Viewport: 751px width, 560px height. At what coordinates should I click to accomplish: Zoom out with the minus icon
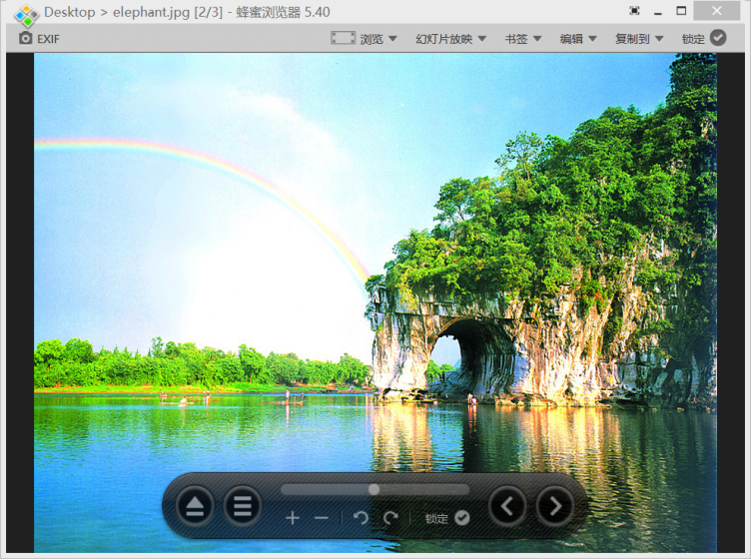322,518
